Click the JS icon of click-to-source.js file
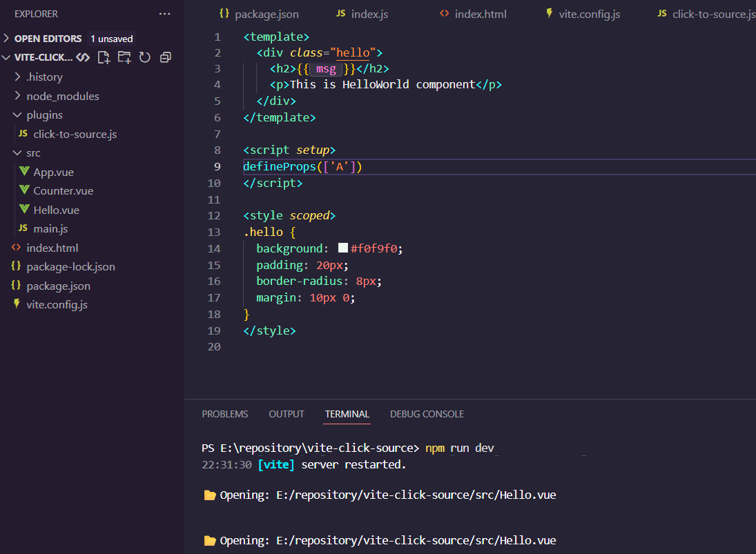This screenshot has height=554, width=756. 23,133
